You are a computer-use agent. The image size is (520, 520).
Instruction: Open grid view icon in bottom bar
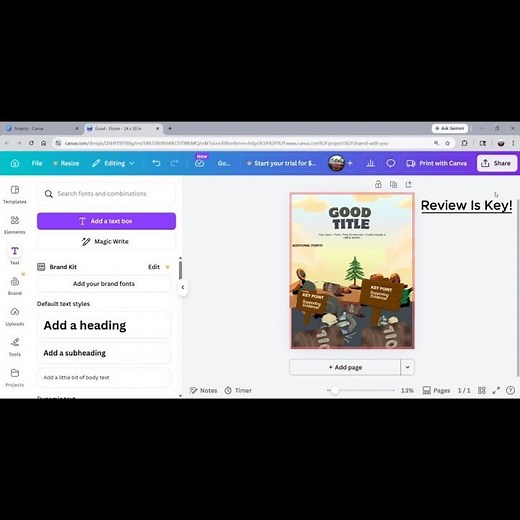[x=482, y=390]
